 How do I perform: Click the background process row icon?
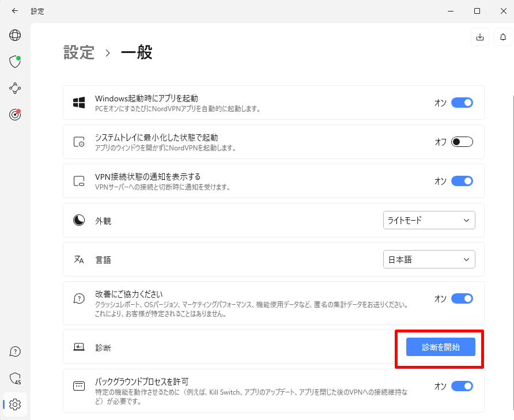tap(79, 386)
